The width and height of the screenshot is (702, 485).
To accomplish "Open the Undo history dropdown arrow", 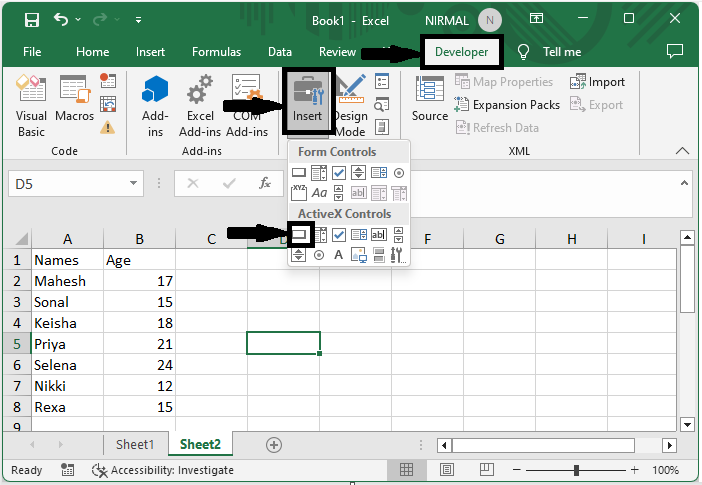I will (78, 20).
